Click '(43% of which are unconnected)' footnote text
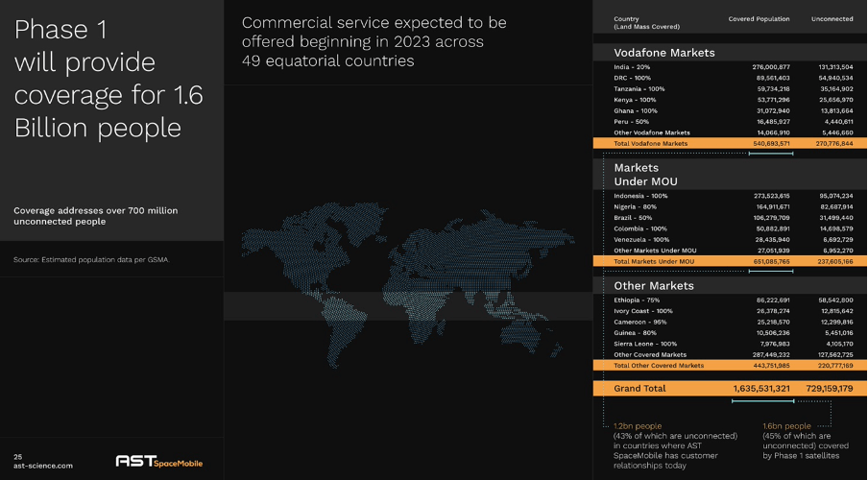 [675, 436]
